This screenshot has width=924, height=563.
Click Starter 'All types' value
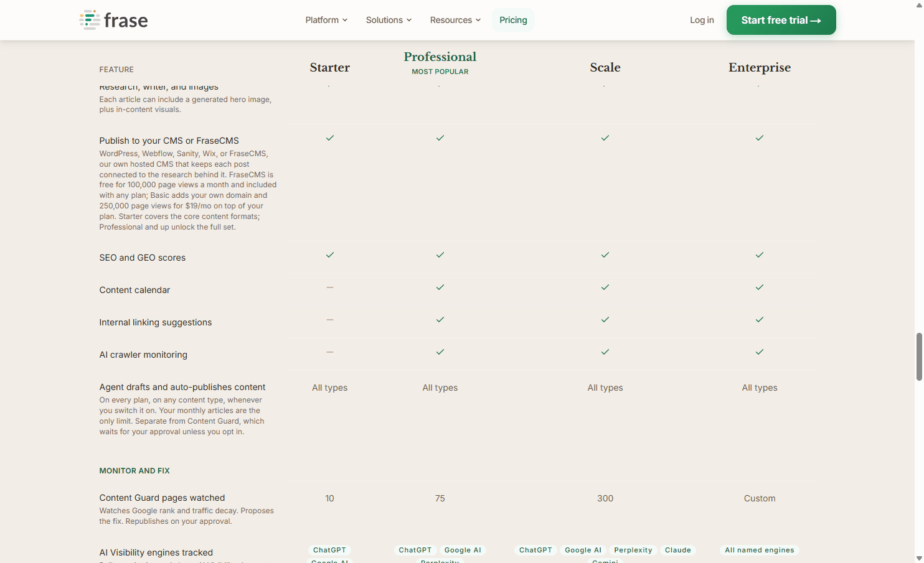[330, 388]
